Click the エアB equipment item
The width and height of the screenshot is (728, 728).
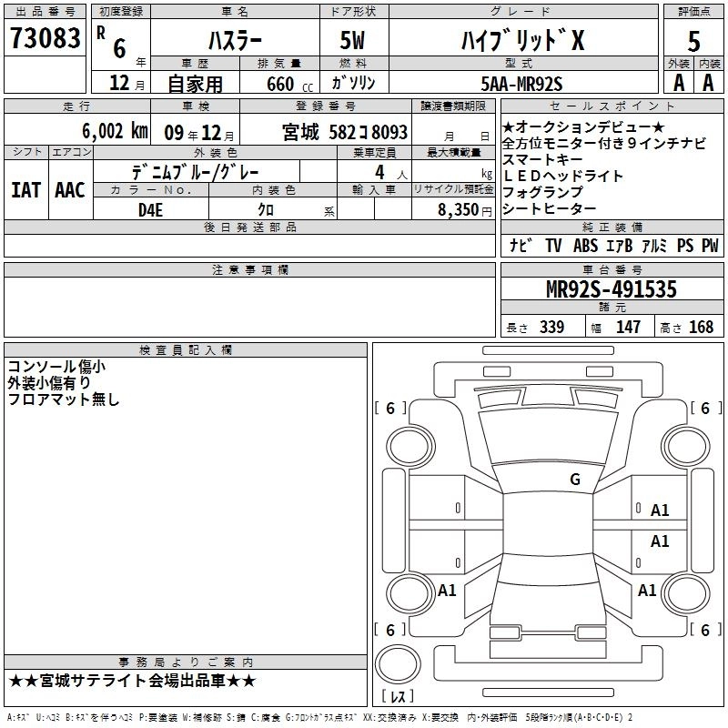[620, 245]
